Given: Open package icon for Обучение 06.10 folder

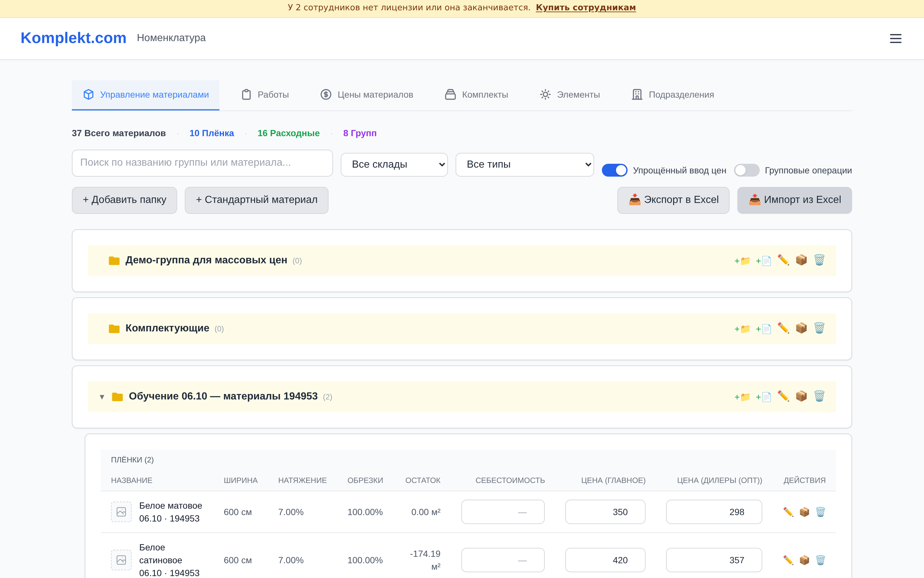Looking at the screenshot, I should [801, 396].
